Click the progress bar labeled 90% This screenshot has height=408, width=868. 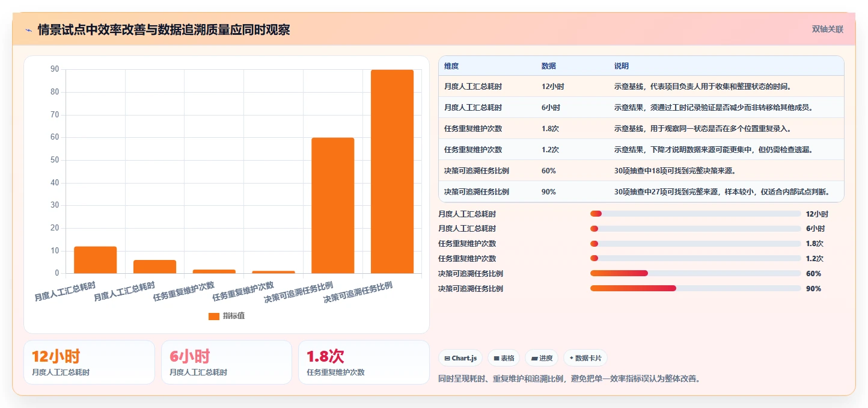click(695, 289)
